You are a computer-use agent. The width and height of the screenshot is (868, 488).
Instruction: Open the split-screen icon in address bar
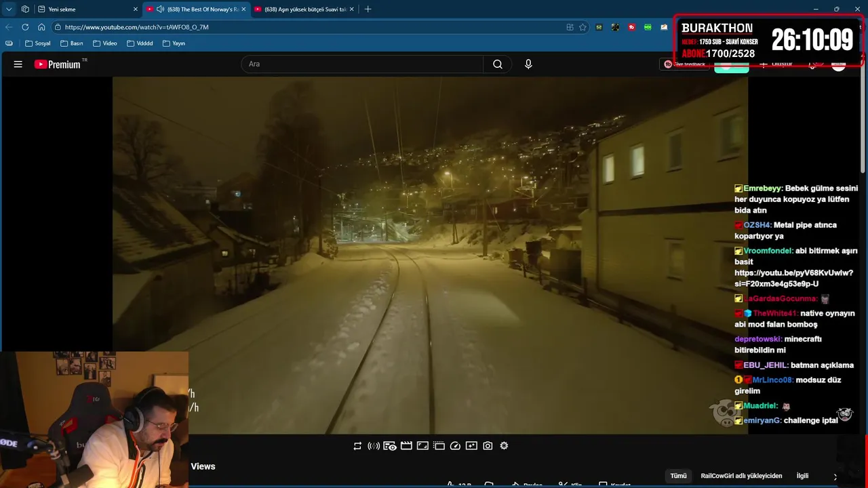(x=570, y=27)
